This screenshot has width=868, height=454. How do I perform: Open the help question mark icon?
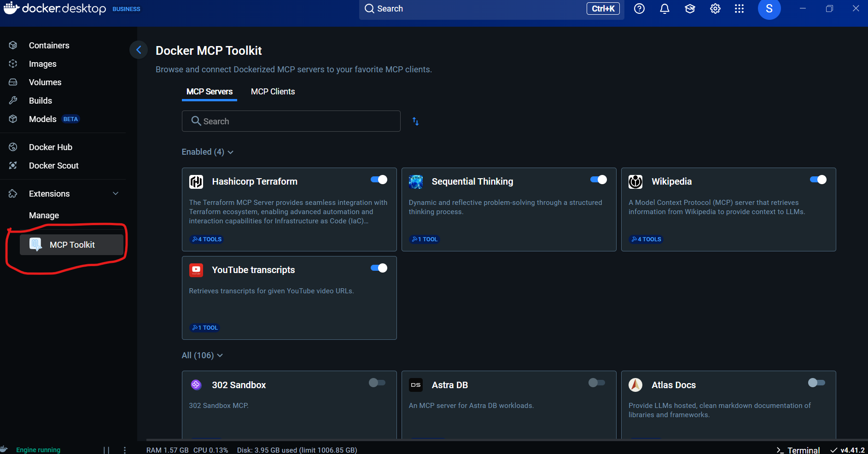pos(639,9)
